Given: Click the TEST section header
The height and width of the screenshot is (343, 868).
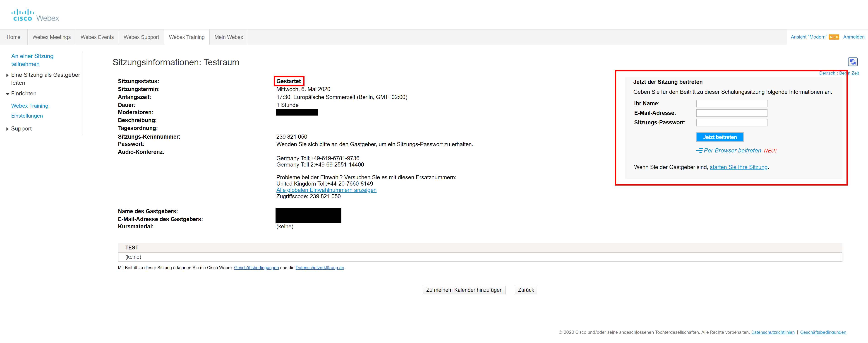Looking at the screenshot, I should pyautogui.click(x=480, y=248).
